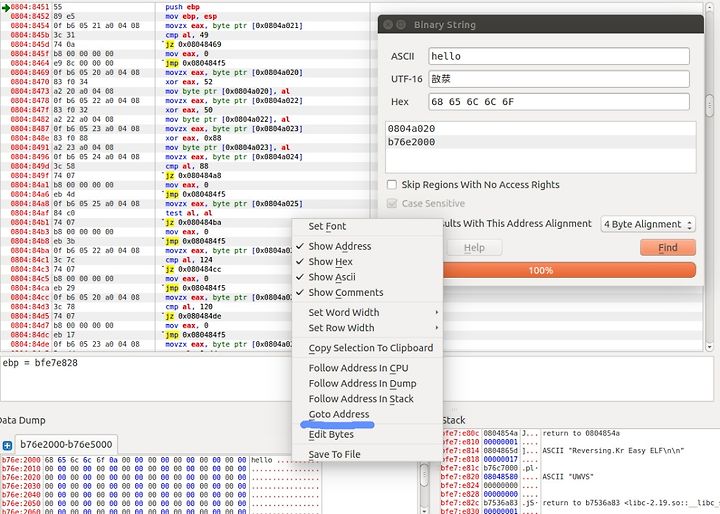Viewport: 720px width, 514px height.
Task: Select the 'mov ebp, esp' instruction row
Action: (x=191, y=16)
